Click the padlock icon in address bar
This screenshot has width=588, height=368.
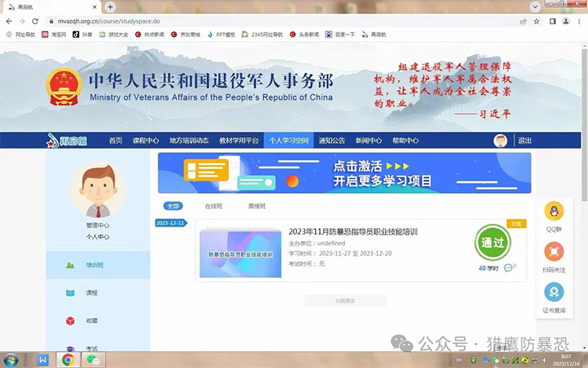pos(52,21)
